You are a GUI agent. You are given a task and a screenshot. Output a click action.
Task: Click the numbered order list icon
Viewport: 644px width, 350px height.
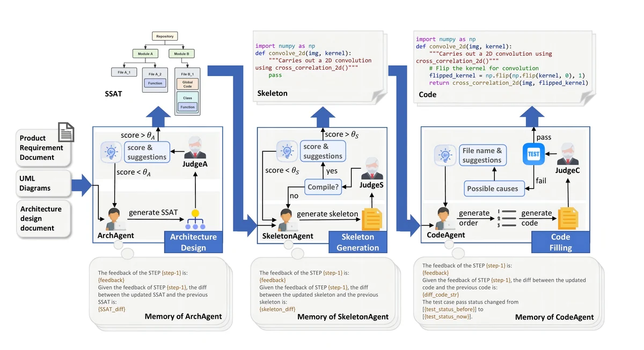[x=507, y=218]
